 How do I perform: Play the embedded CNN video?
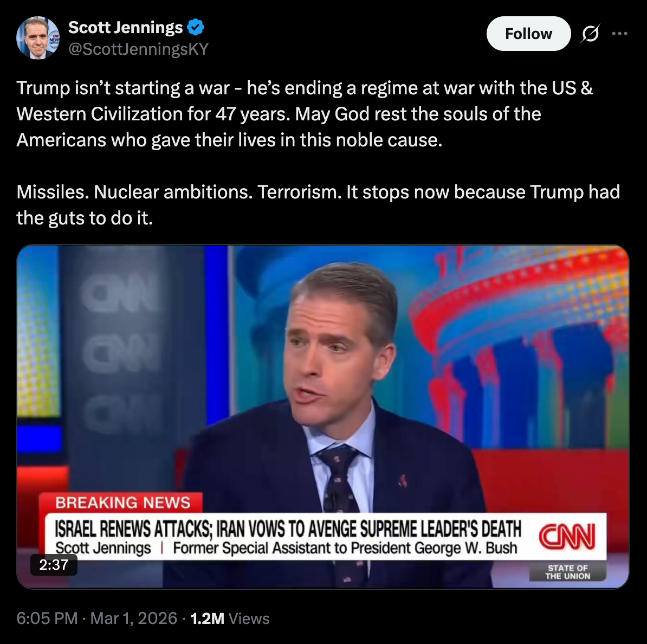click(322, 416)
